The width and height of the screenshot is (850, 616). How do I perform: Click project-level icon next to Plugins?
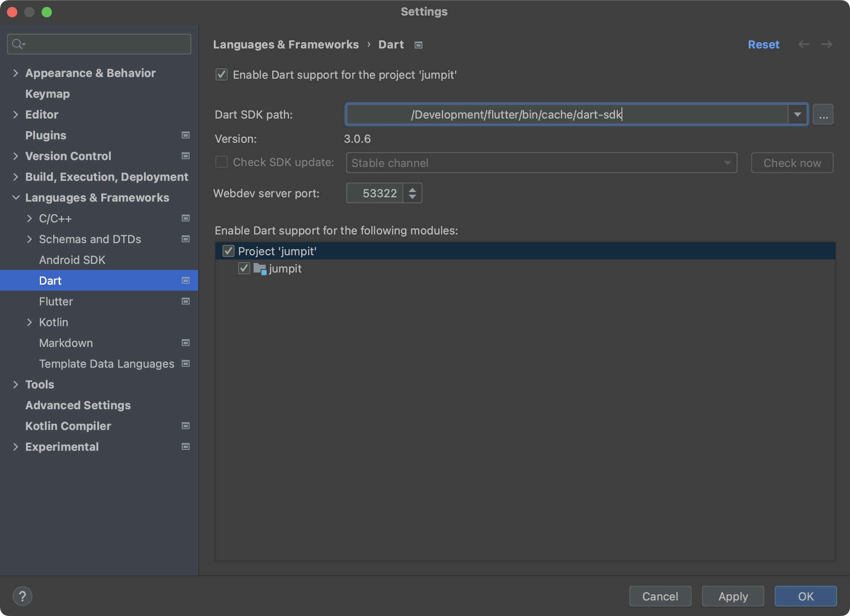tap(186, 135)
